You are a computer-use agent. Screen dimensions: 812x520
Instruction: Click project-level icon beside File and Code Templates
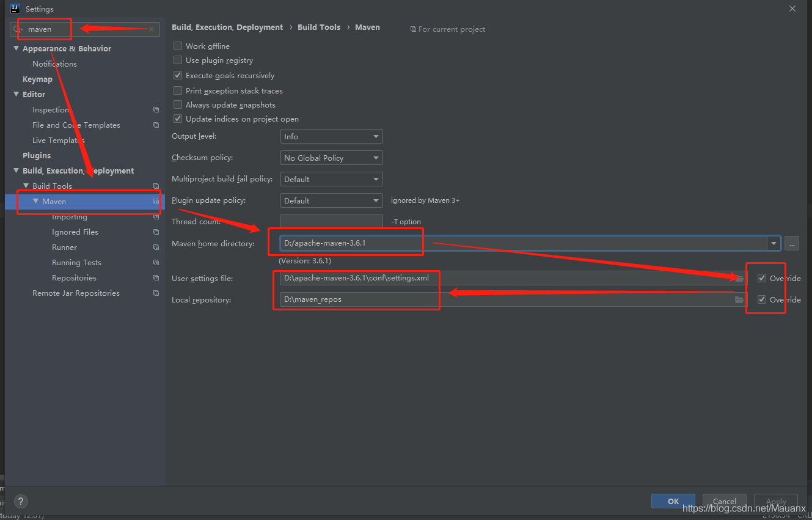tap(156, 125)
